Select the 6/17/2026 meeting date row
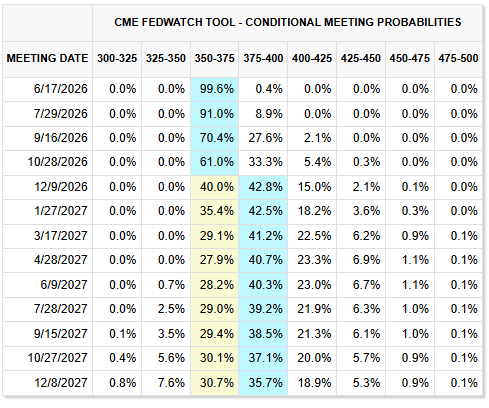This screenshot has height=408, width=489. 242,89
